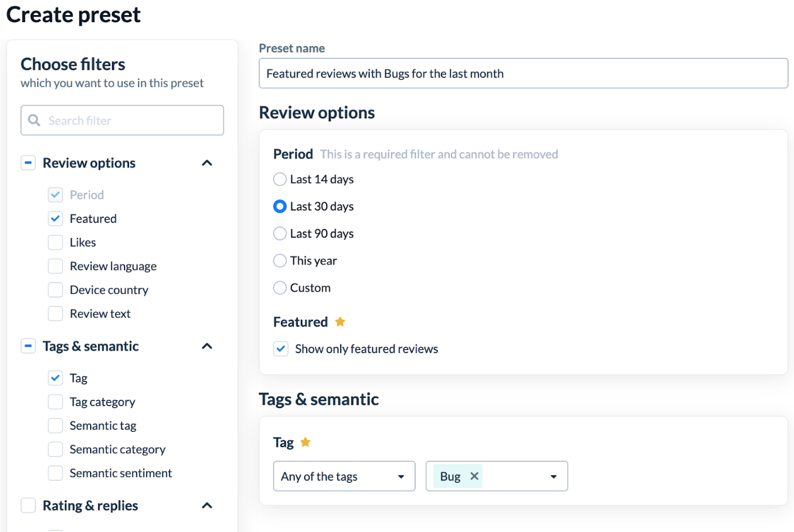This screenshot has width=794, height=532.
Task: Select the Custom period option
Action: [280, 288]
